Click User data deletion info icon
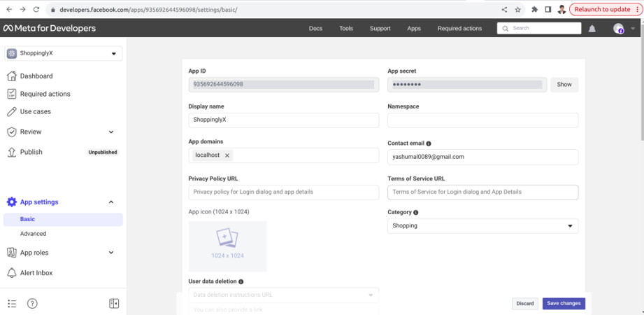The height and width of the screenshot is (315, 644). (241, 281)
